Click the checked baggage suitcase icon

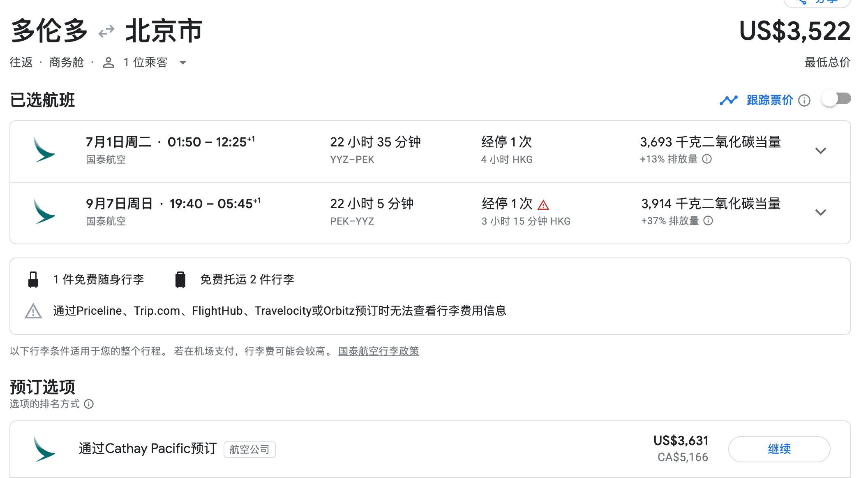(x=180, y=279)
